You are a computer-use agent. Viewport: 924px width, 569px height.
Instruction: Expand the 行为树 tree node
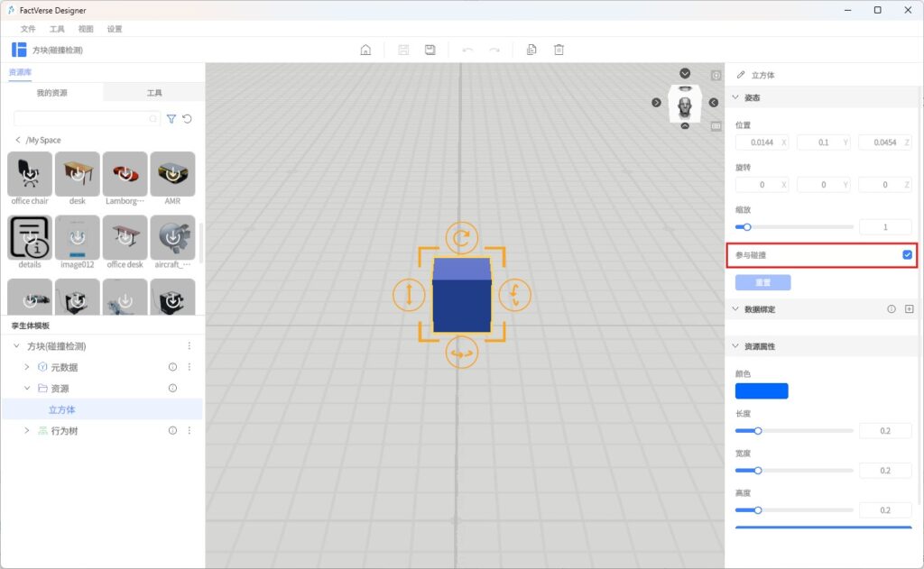(27, 431)
